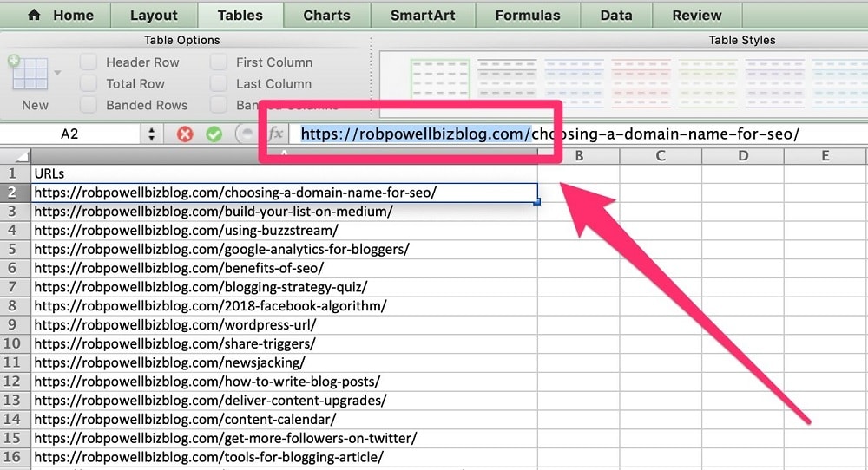Toggle the Last Column checkbox
Viewport: 868px width, 470px height.
pos(219,83)
